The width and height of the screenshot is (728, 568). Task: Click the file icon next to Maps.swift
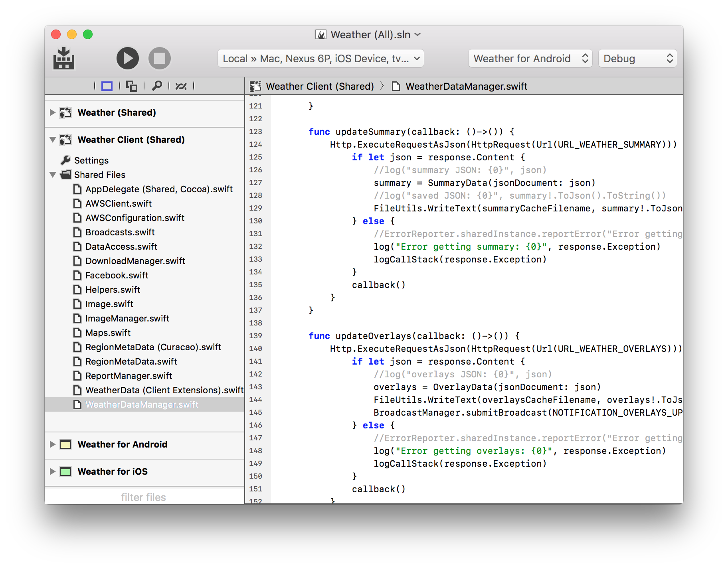coord(77,333)
